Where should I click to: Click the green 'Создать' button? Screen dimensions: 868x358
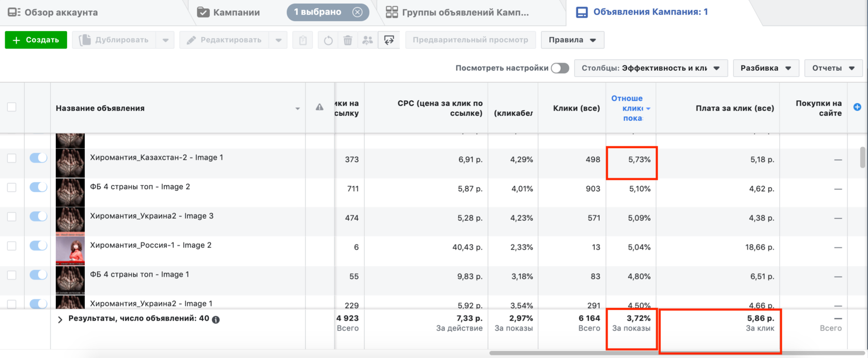(x=36, y=40)
